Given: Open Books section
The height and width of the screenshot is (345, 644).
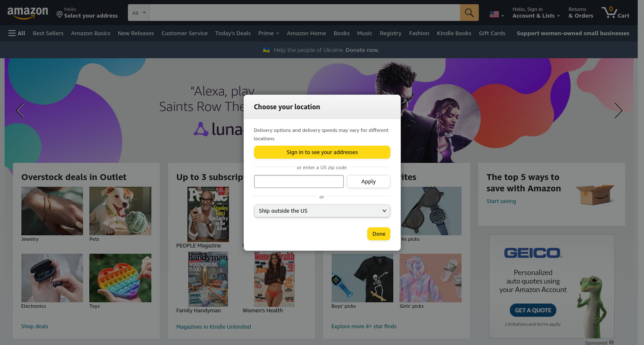Looking at the screenshot, I should pyautogui.click(x=342, y=33).
